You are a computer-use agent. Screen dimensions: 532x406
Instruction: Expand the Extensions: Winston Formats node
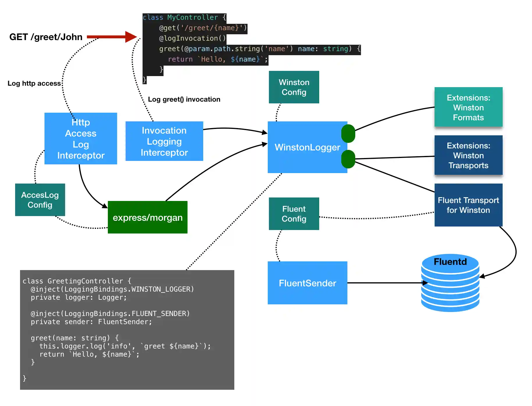pyautogui.click(x=468, y=107)
